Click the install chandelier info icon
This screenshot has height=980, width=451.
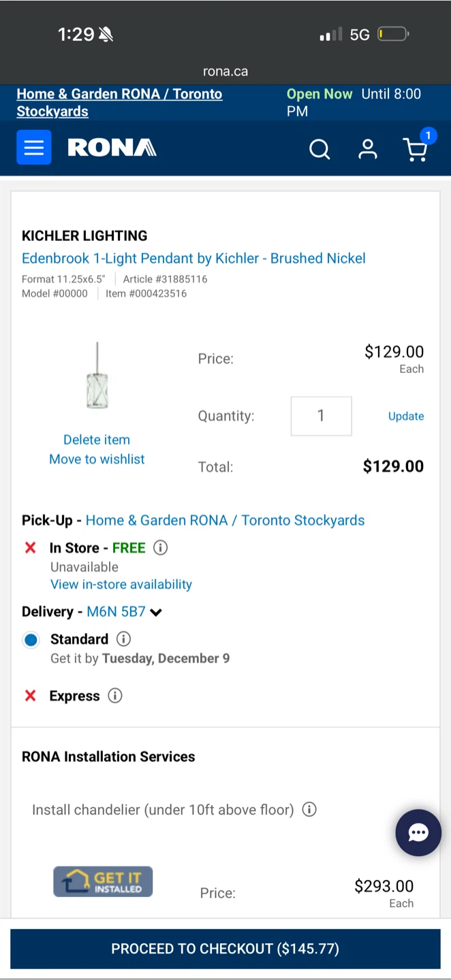[x=309, y=809]
